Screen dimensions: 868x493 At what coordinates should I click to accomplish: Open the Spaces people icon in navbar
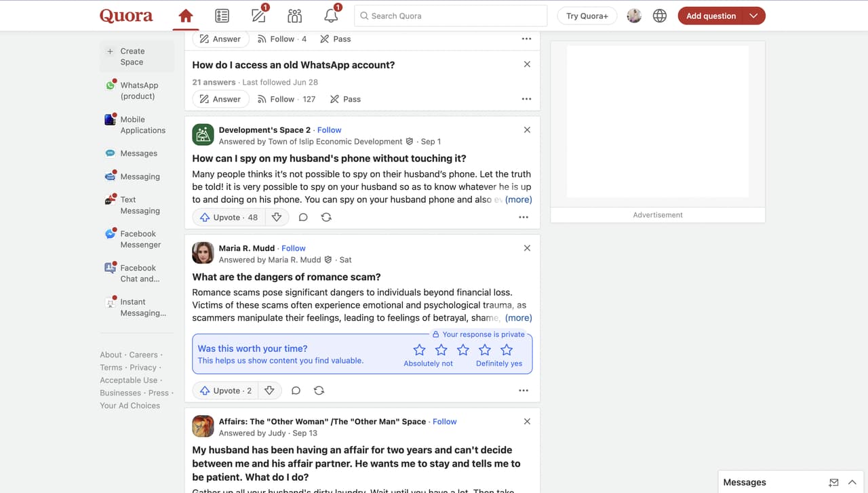294,16
